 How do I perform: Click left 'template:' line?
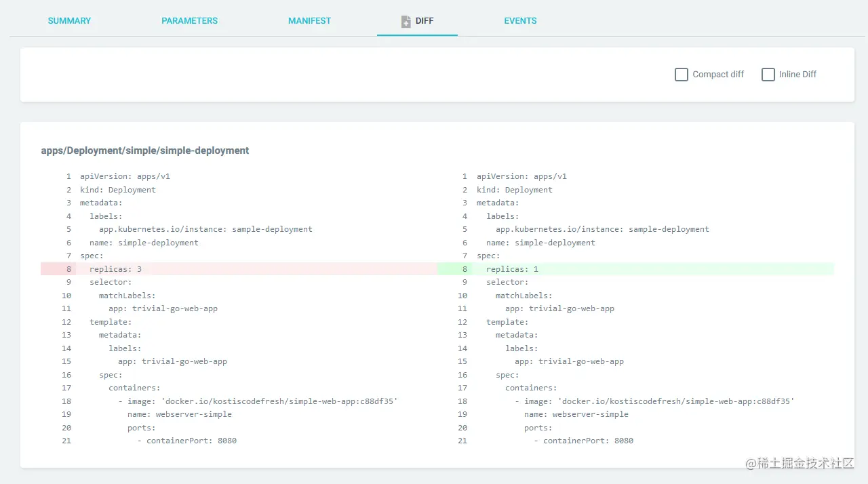point(111,322)
